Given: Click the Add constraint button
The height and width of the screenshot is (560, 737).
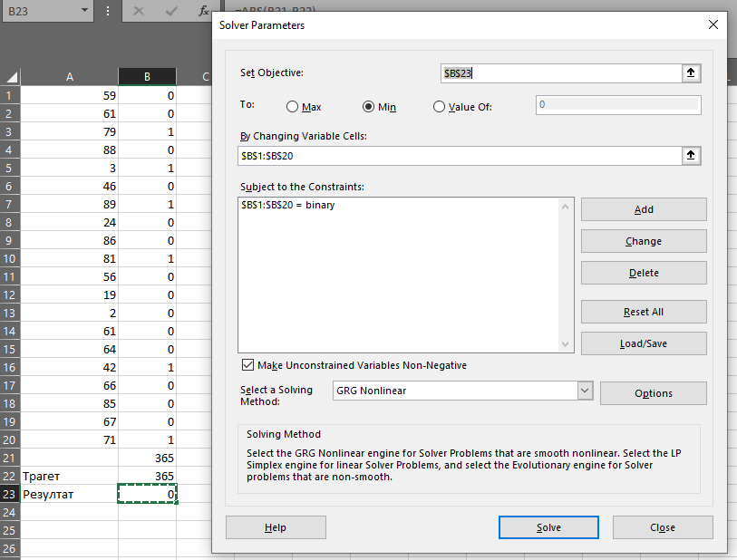Looking at the screenshot, I should (644, 209).
